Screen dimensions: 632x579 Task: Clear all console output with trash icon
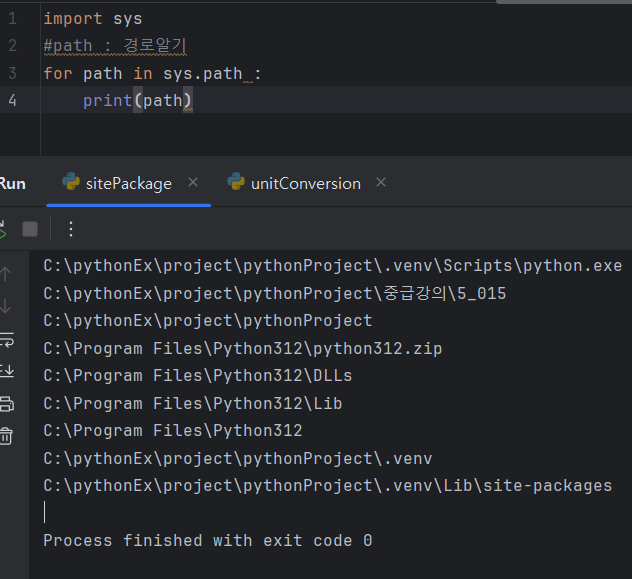point(6,436)
